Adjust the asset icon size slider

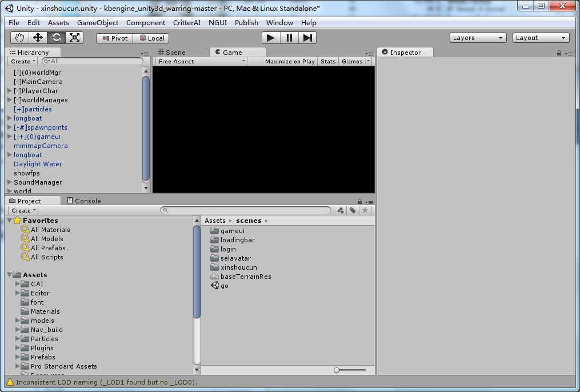350,370
